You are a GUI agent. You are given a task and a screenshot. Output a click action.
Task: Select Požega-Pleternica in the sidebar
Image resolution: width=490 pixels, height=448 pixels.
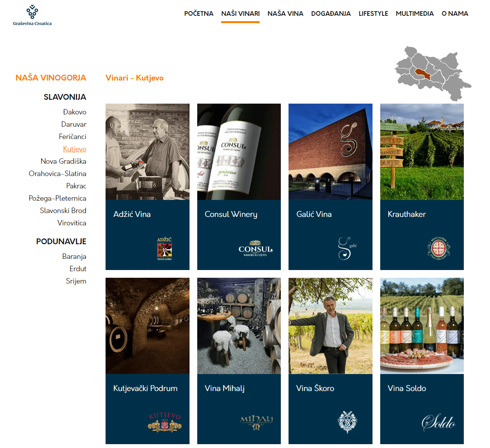(x=57, y=198)
